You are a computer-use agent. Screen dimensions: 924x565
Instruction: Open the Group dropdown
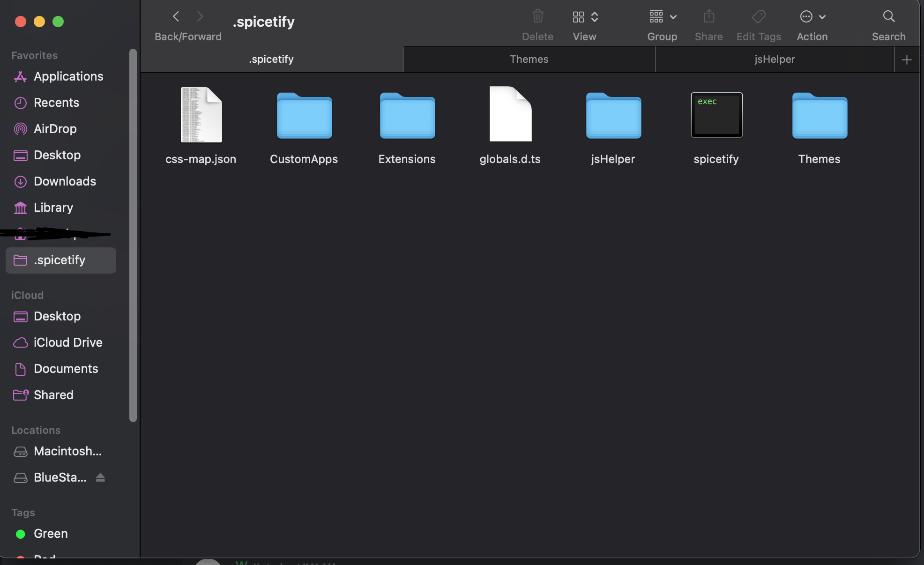(x=662, y=16)
